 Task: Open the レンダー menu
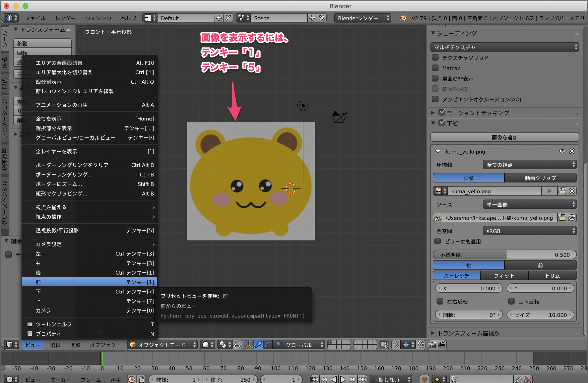point(65,18)
